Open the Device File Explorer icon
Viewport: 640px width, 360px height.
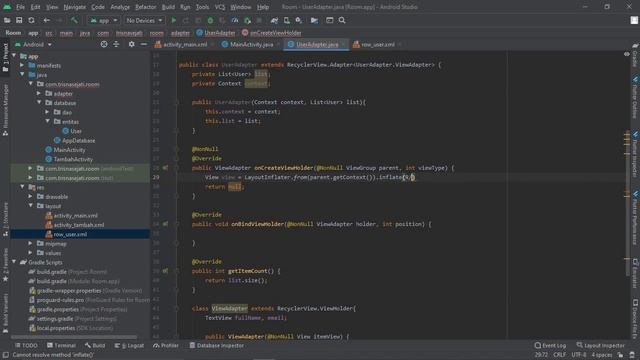(x=635, y=318)
